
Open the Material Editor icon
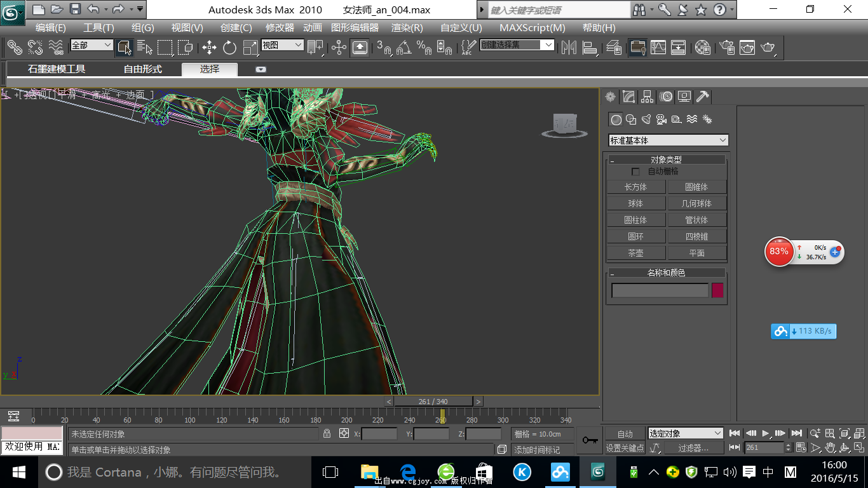(x=702, y=47)
